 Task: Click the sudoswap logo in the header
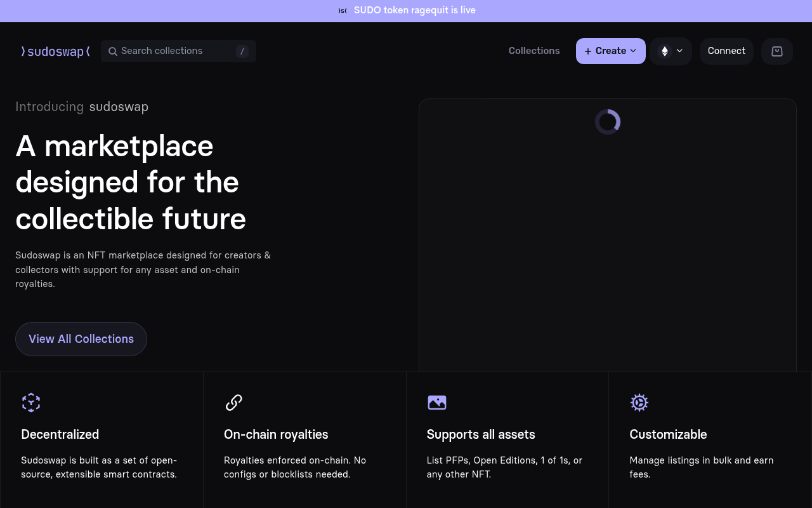[55, 51]
